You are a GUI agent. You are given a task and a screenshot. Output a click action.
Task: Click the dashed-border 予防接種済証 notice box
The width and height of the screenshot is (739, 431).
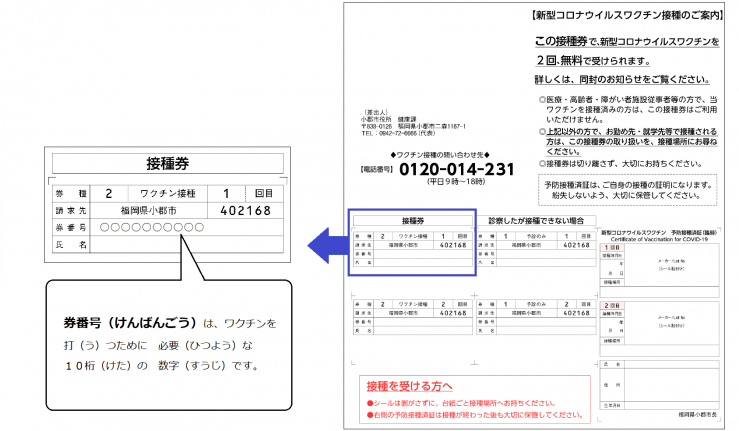pyautogui.click(x=626, y=189)
